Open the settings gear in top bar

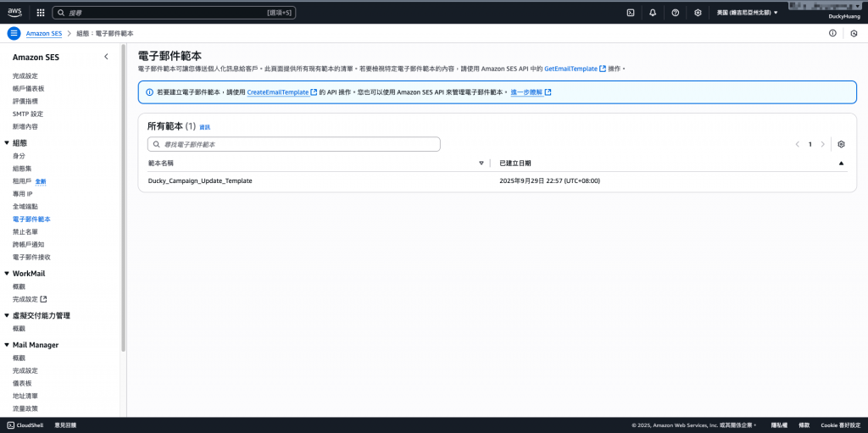pyautogui.click(x=698, y=12)
